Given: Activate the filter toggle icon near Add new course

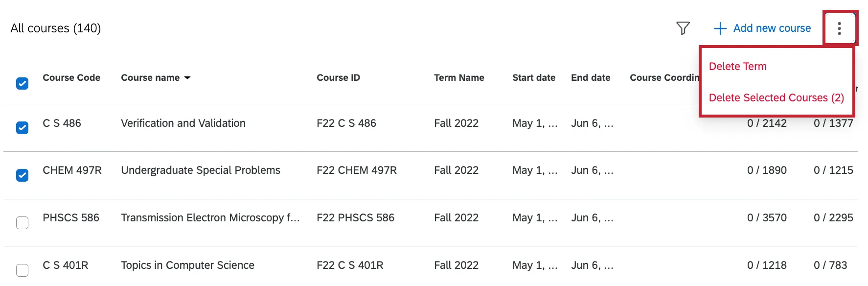Looking at the screenshot, I should tap(683, 28).
